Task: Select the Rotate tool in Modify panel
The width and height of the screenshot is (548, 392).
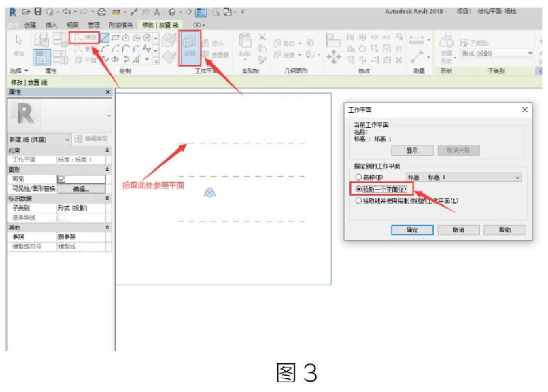Action: [362, 48]
